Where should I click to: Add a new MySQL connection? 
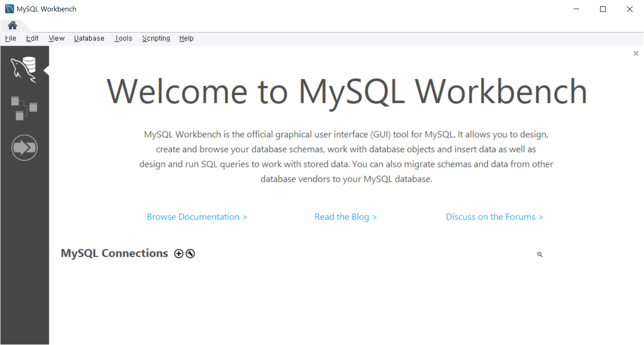[179, 253]
